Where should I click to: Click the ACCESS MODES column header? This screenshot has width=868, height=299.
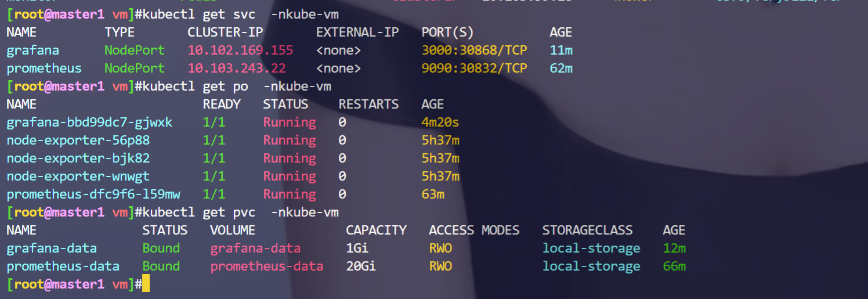(x=474, y=230)
